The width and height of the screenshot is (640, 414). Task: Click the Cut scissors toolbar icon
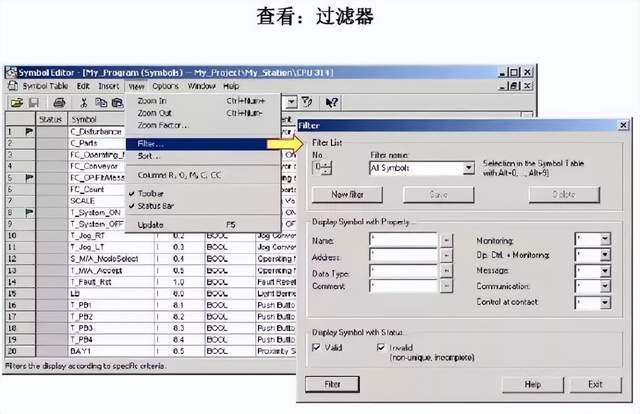(84, 102)
